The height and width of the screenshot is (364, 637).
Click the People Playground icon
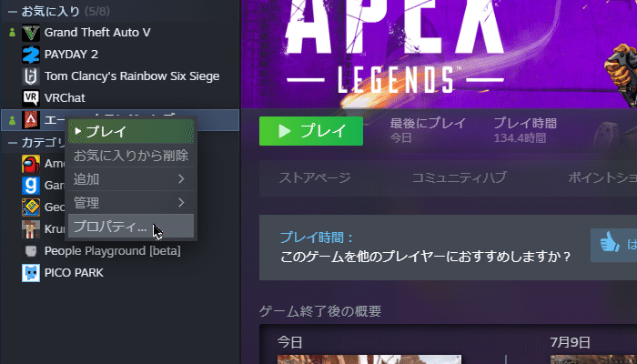(x=31, y=251)
